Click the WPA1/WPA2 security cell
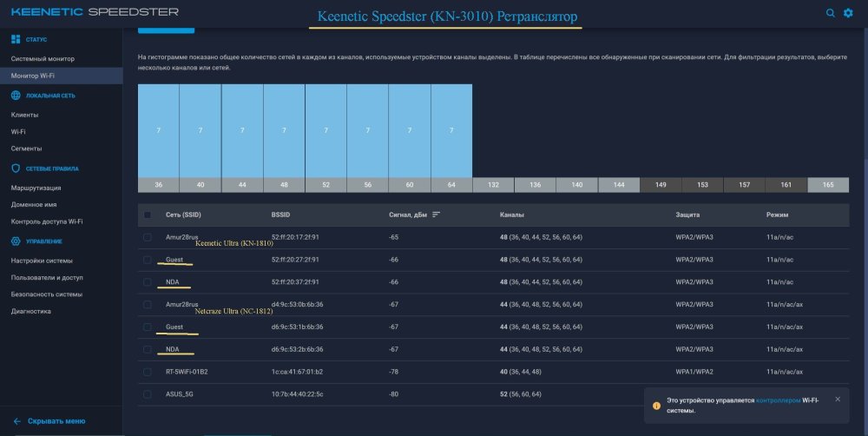868x436 pixels. (694, 372)
